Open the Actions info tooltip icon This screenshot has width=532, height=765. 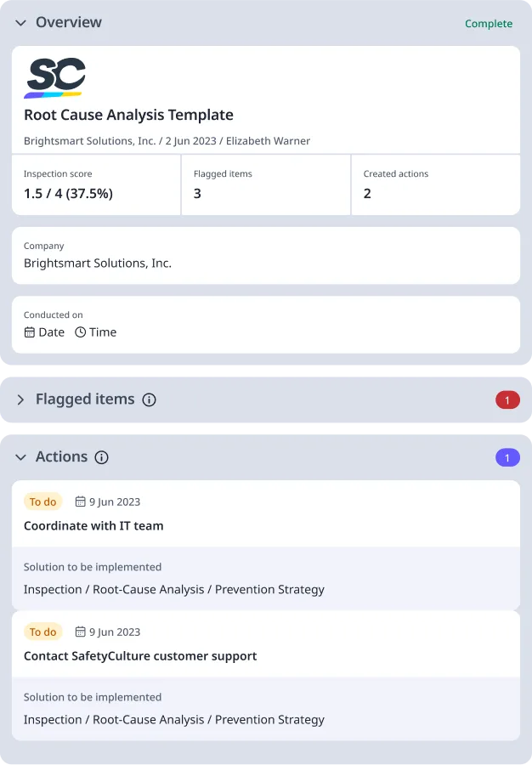pyautogui.click(x=102, y=456)
